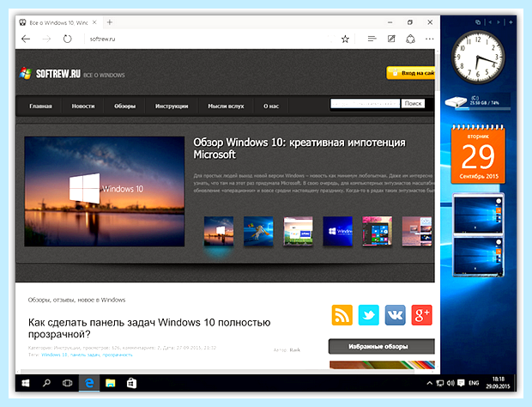Open the Edge Share icon
532x407 pixels.
[x=410, y=39]
